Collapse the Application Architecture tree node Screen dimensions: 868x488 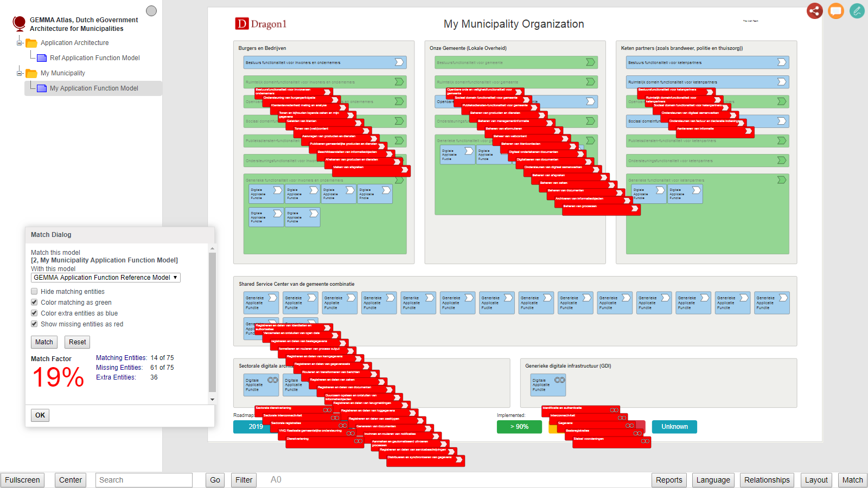20,43
